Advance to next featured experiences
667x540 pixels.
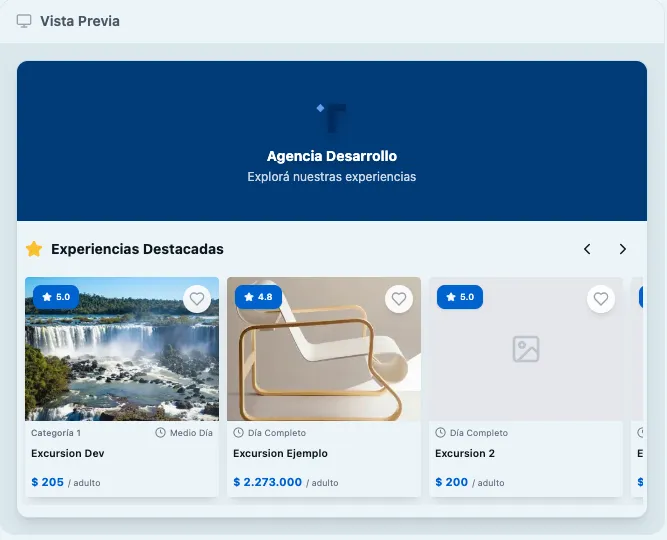(x=623, y=249)
